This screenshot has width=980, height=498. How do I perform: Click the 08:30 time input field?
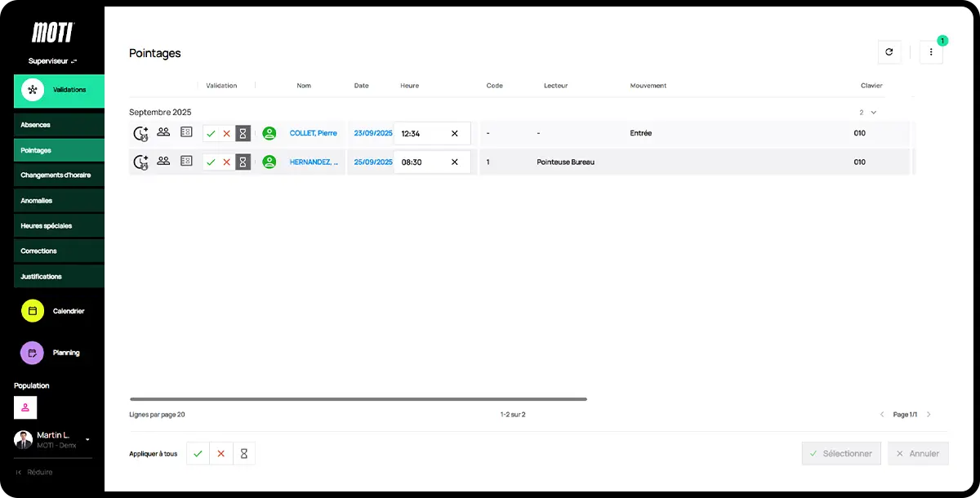point(421,162)
